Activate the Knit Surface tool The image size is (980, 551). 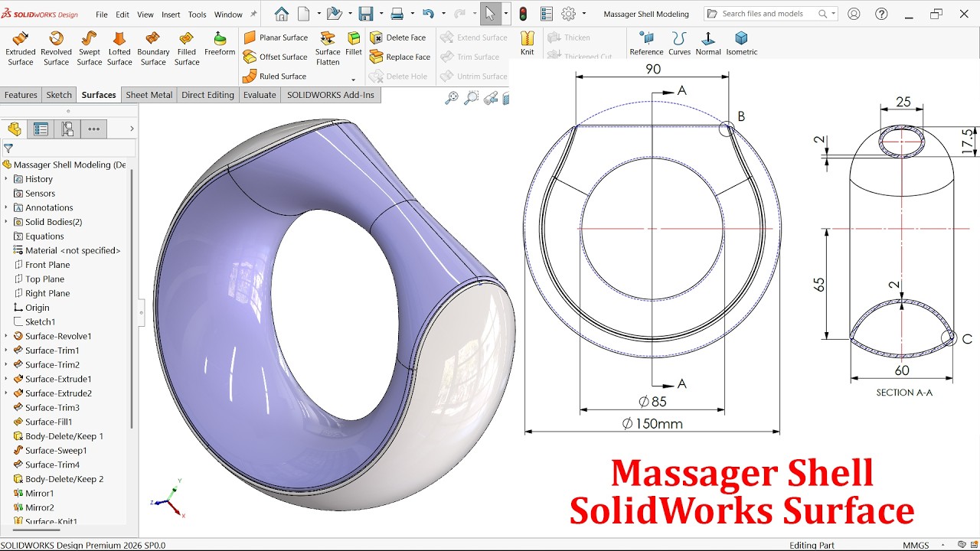[528, 44]
